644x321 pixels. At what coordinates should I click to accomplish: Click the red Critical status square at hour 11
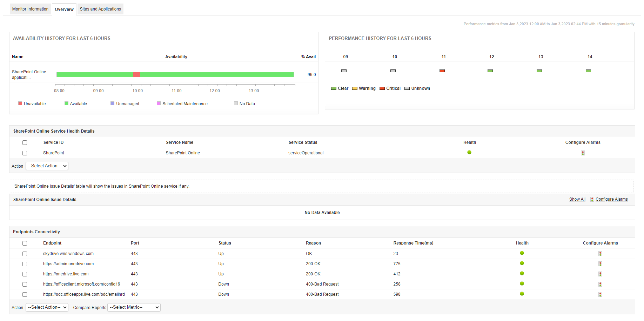(442, 71)
